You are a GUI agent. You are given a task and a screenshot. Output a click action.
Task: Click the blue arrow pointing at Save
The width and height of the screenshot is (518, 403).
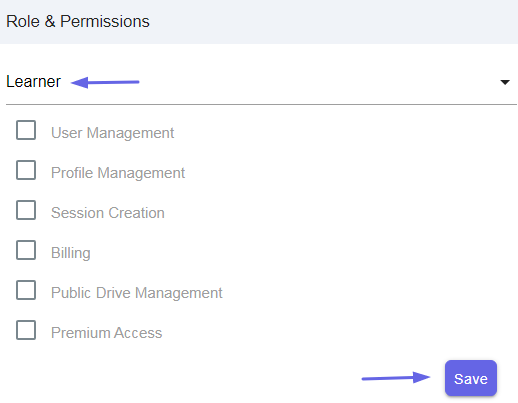(396, 378)
